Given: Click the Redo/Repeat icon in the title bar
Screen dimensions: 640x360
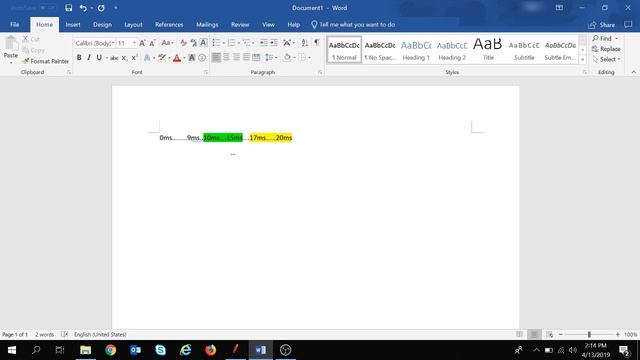Looking at the screenshot, I should pyautogui.click(x=101, y=8).
